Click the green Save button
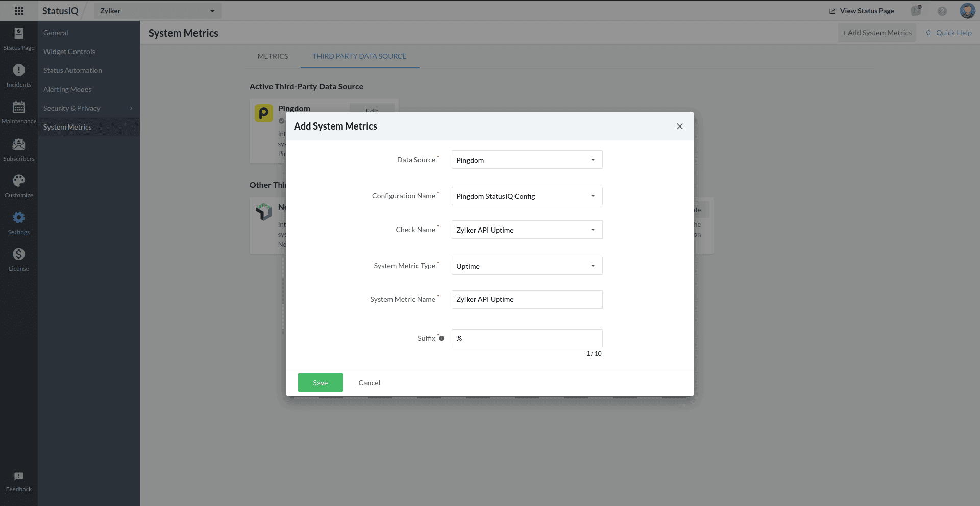Screen dimensions: 980x506 tap(320, 383)
